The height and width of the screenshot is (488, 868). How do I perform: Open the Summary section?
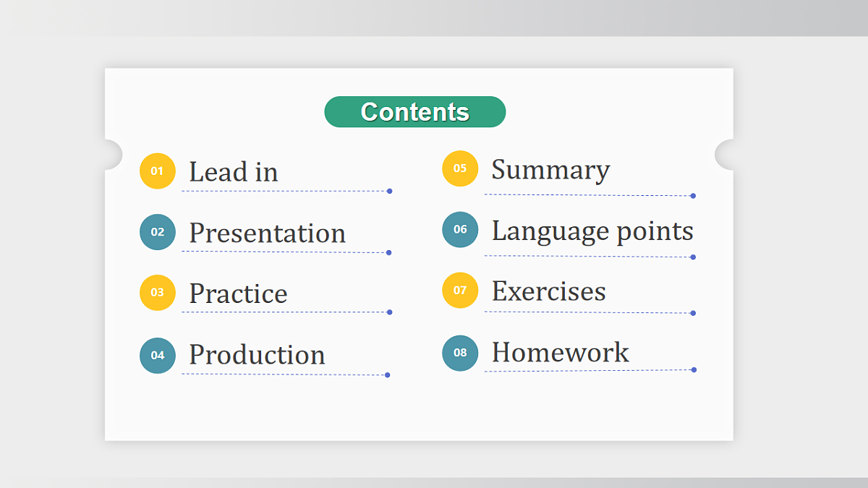pos(551,170)
